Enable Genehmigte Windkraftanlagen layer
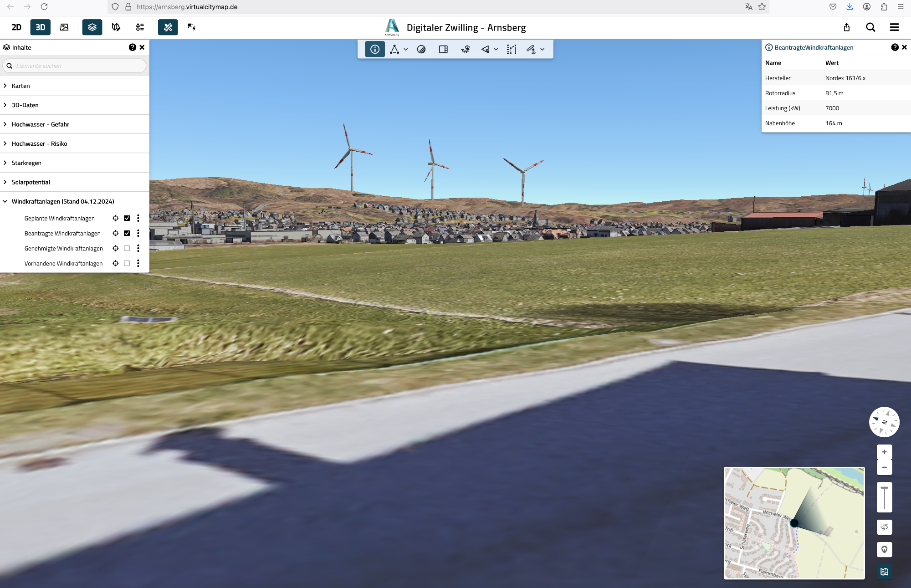This screenshot has height=588, width=911. 127,248
